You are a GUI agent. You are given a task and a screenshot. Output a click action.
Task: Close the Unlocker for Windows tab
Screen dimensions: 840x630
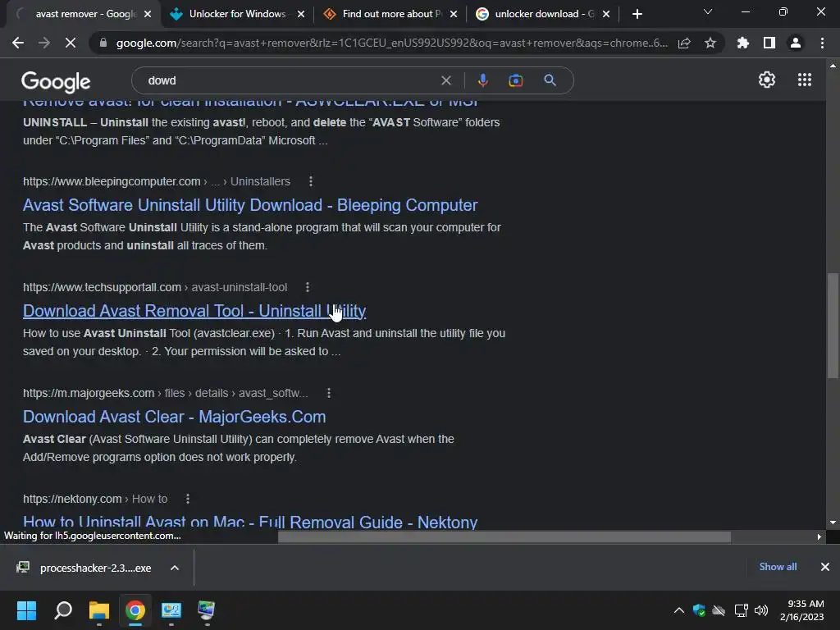click(301, 14)
